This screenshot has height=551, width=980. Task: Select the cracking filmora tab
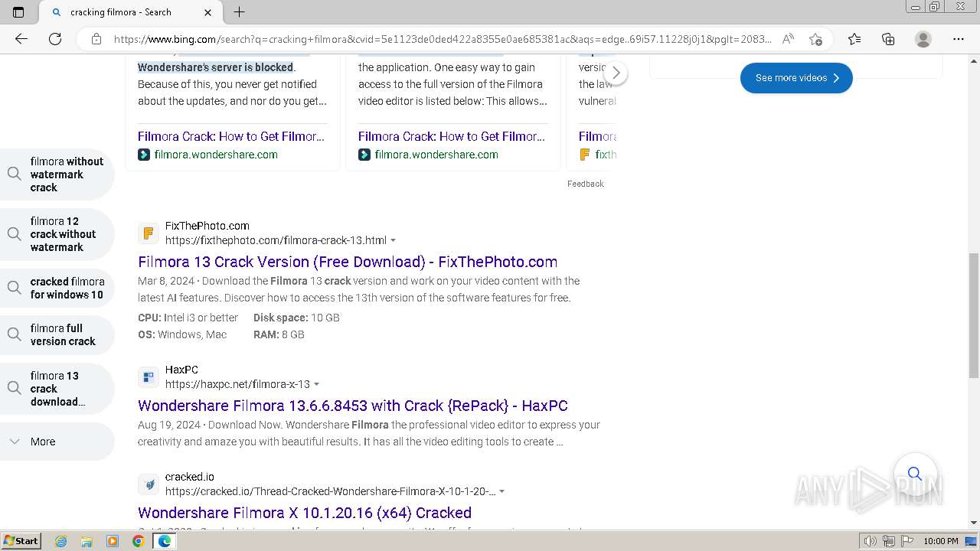[x=130, y=12]
